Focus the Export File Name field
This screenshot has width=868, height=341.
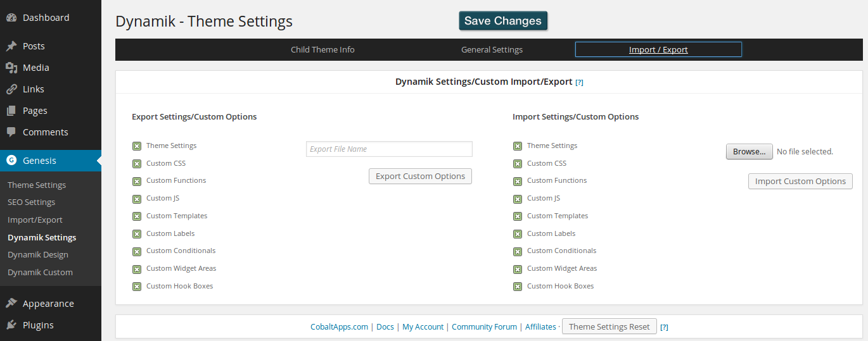point(389,149)
